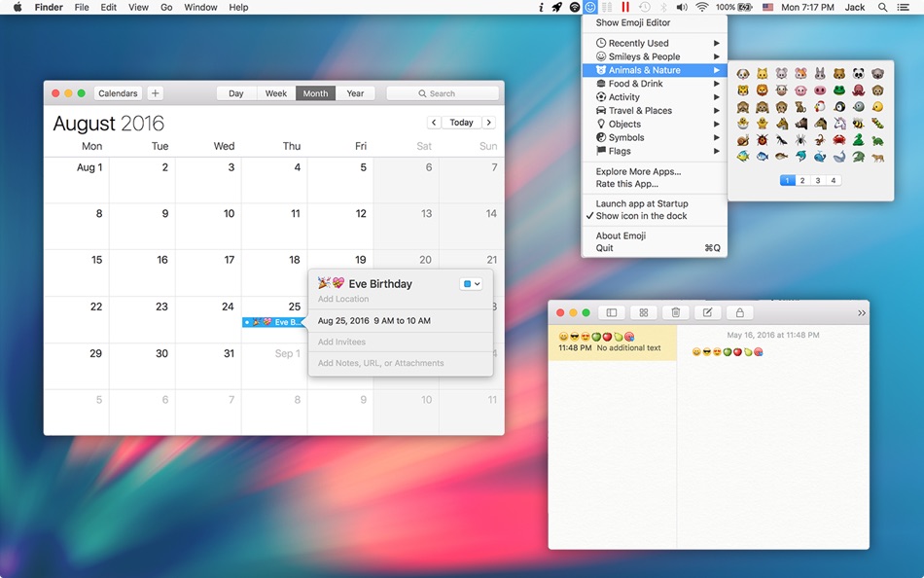
Task: Click the Calendar Search field
Action: [x=443, y=93]
